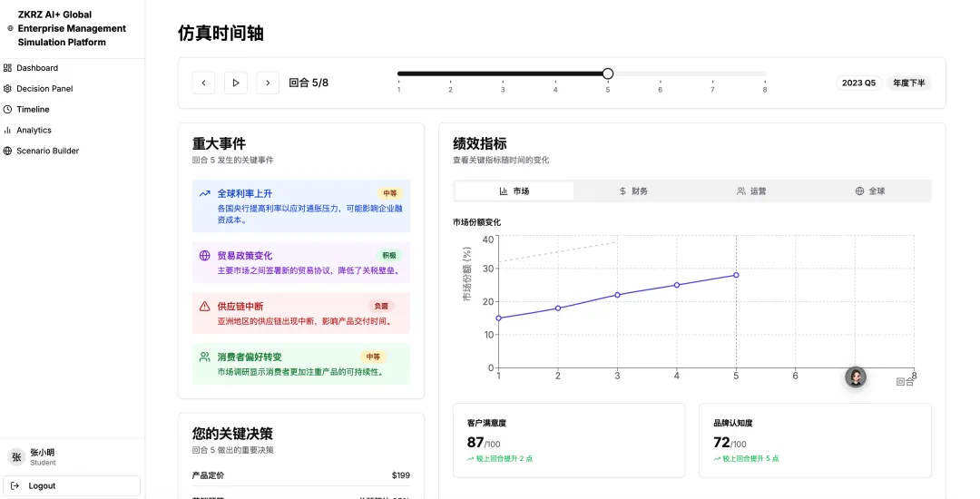This screenshot has width=980, height=499.
Task: Click the user name 张小明
Action: 43,452
